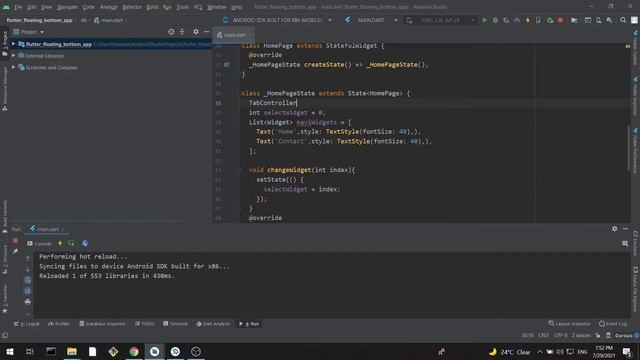Open the File menu

(18, 7)
